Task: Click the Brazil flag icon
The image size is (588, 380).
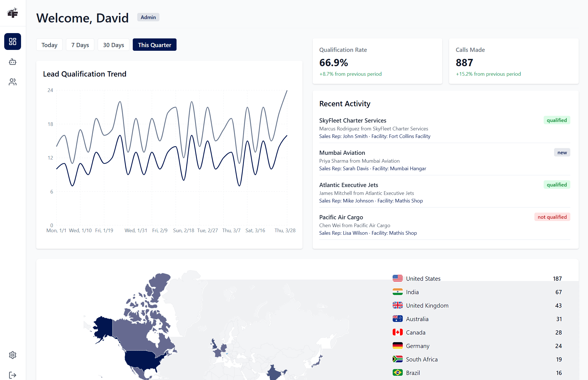Action: coord(397,372)
